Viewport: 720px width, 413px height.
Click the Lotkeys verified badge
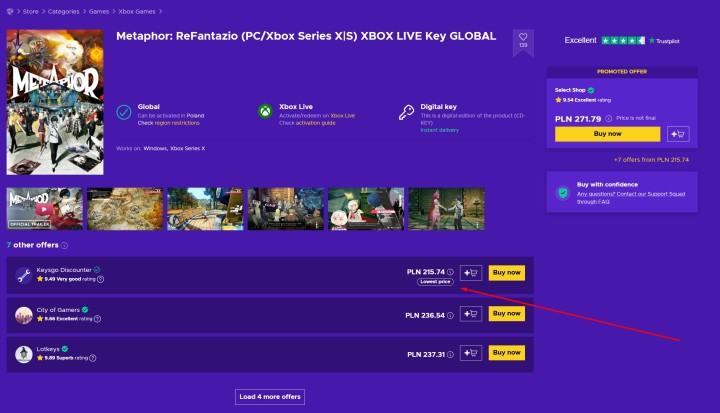(65, 349)
